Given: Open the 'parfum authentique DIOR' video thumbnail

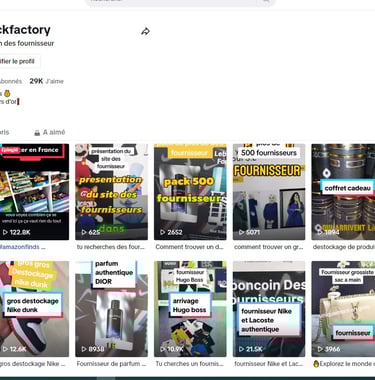Looking at the screenshot, I should 111,309.
